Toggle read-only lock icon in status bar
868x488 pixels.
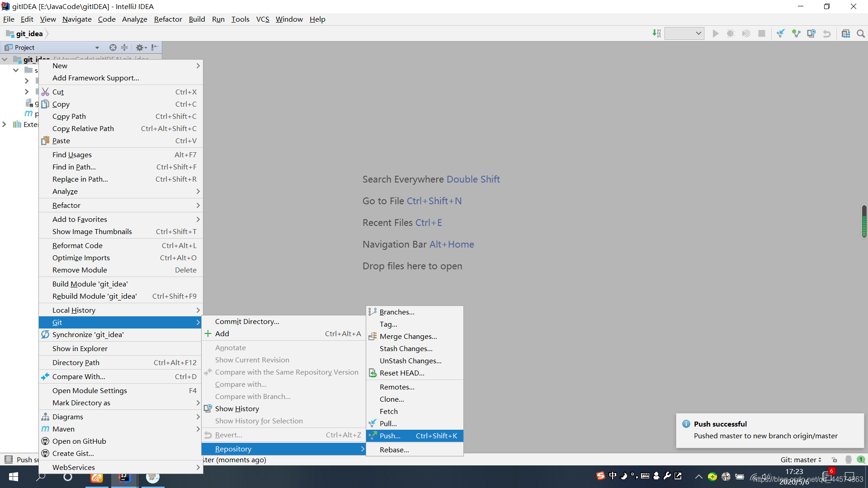[x=834, y=460]
